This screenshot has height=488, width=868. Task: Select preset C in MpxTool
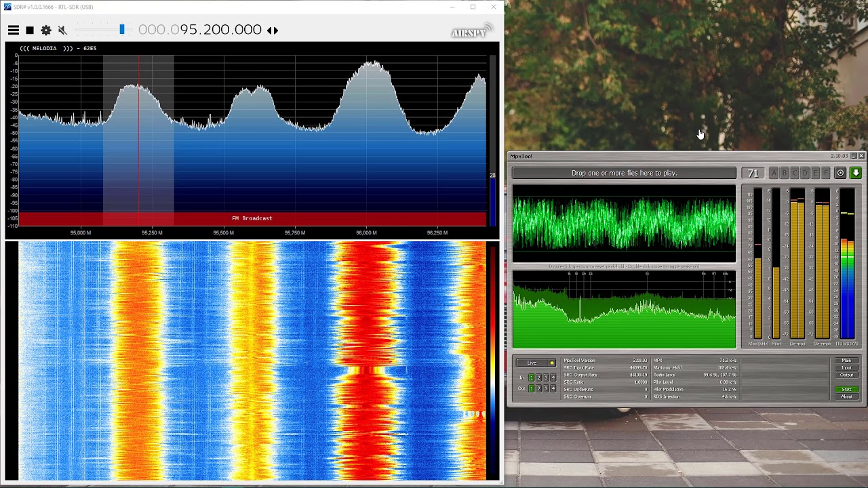pos(795,173)
